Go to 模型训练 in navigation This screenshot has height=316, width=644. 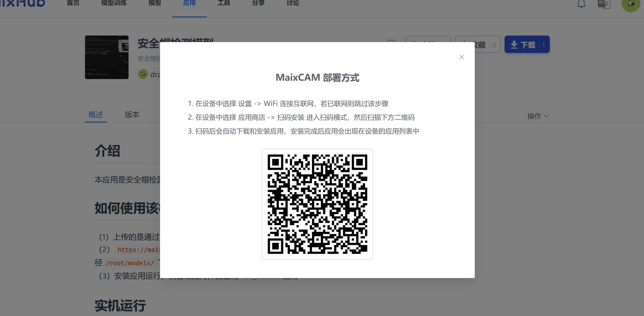click(114, 3)
